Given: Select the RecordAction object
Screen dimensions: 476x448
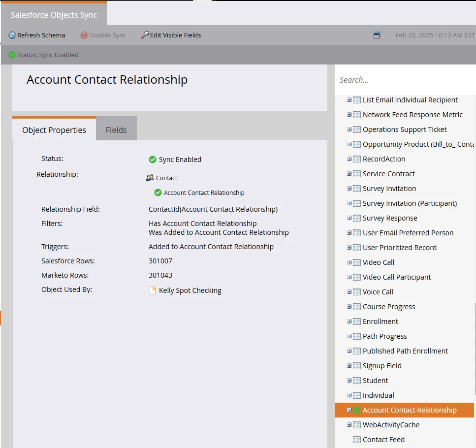Looking at the screenshot, I should pyautogui.click(x=384, y=159).
